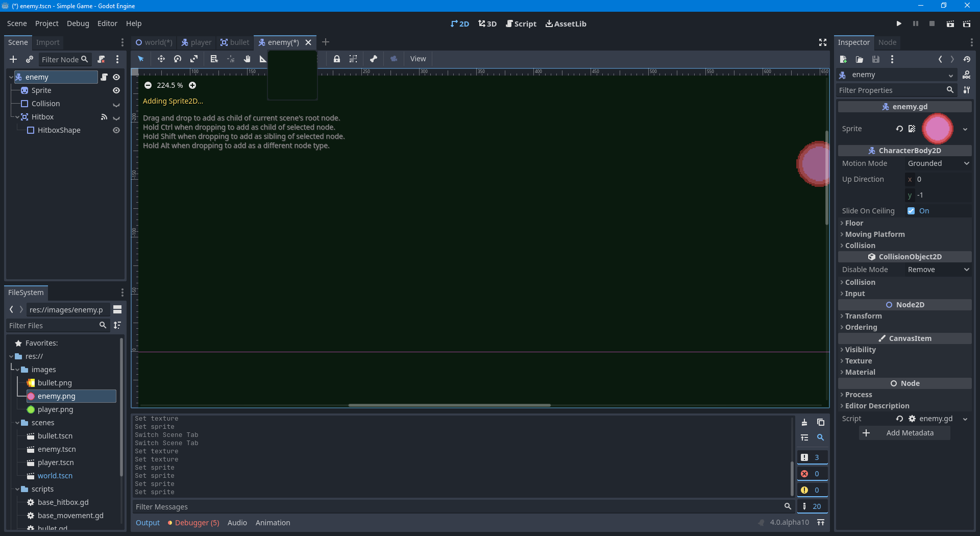Select the Ruler tool
The image size is (980, 536).
[x=262, y=59]
